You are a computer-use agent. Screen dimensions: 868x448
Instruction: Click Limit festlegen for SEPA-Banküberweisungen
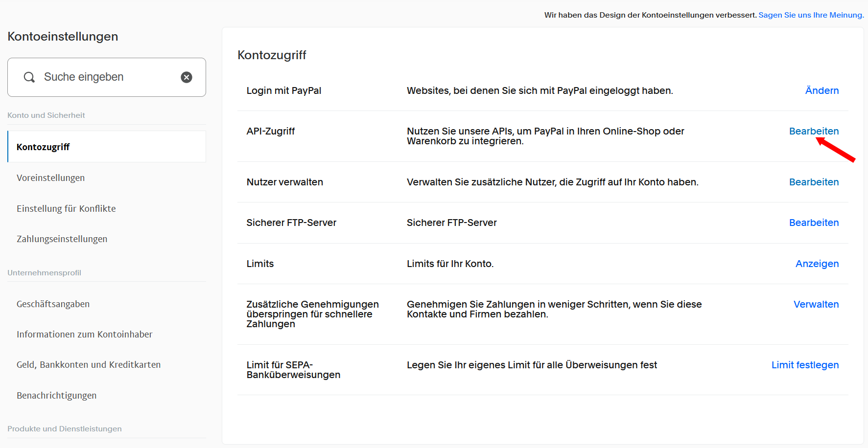coord(805,365)
